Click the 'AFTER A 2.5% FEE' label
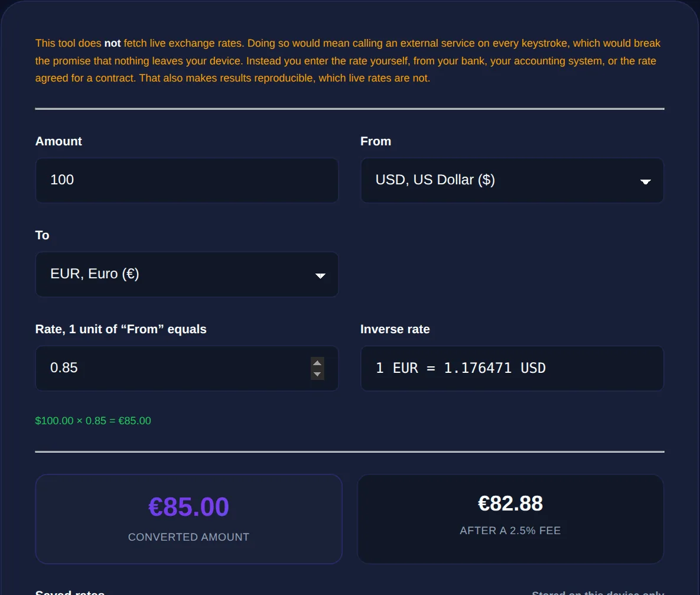 pyautogui.click(x=510, y=531)
